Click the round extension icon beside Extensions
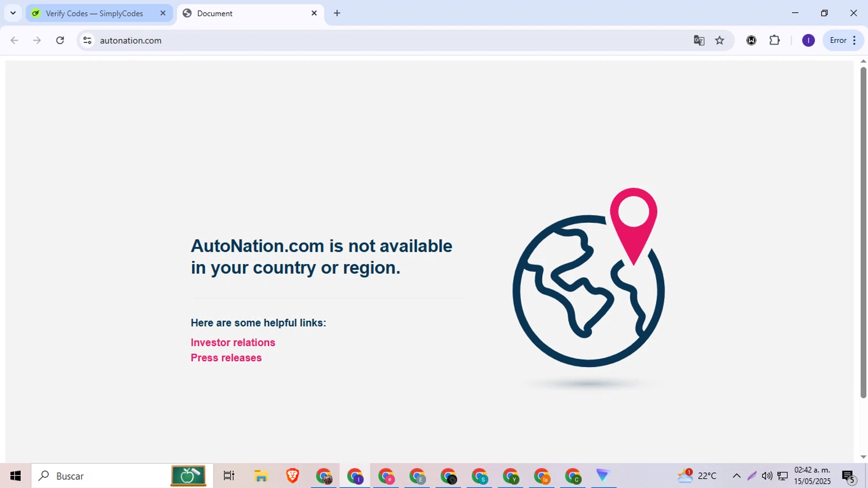This screenshot has height=488, width=868. pos(751,41)
